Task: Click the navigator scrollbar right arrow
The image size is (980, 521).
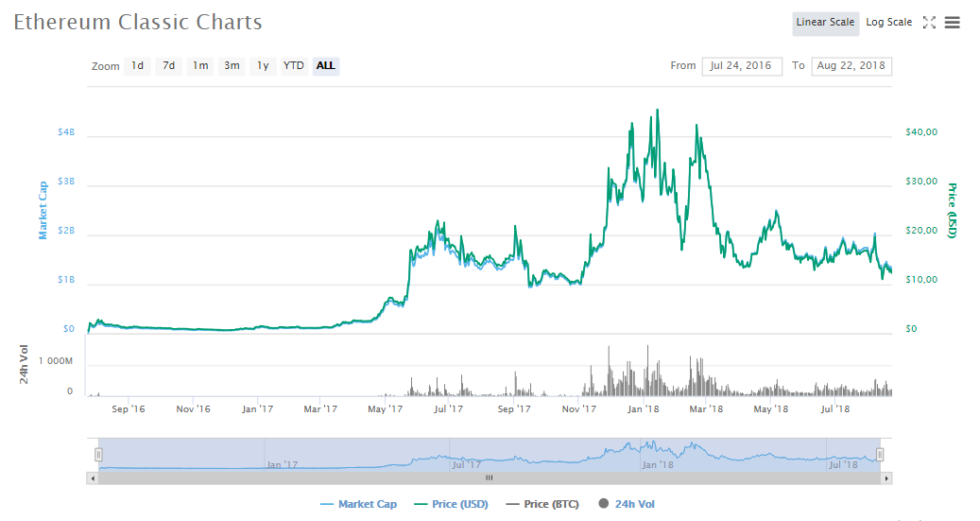Action: (x=886, y=478)
